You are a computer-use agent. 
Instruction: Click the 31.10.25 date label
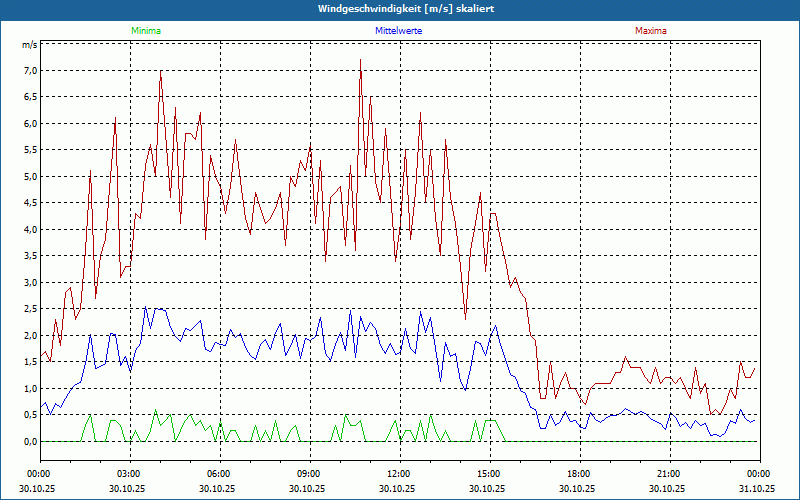click(758, 488)
